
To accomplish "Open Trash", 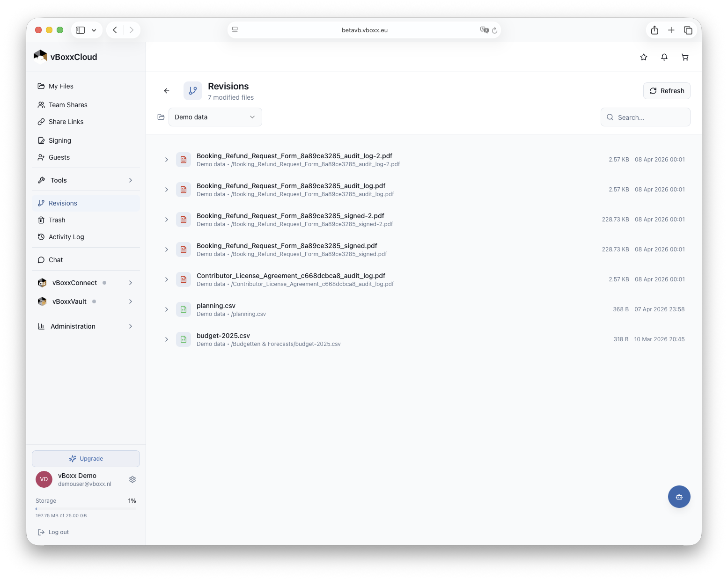I will (x=86, y=220).
